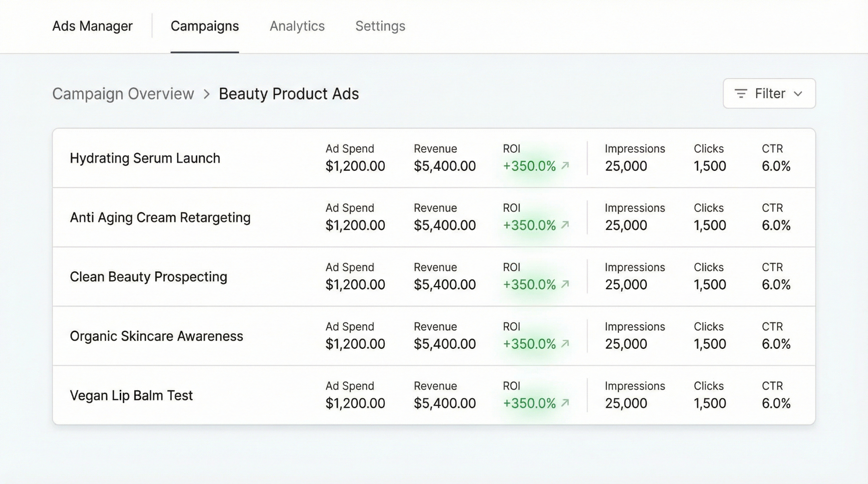The height and width of the screenshot is (484, 868).
Task: Open the Filter dropdown
Action: (x=769, y=94)
